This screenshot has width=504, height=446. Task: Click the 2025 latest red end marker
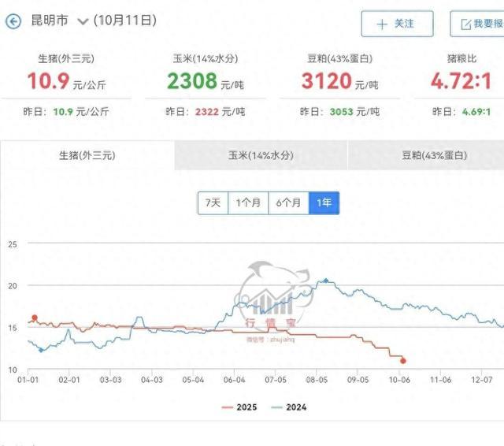[x=403, y=361]
